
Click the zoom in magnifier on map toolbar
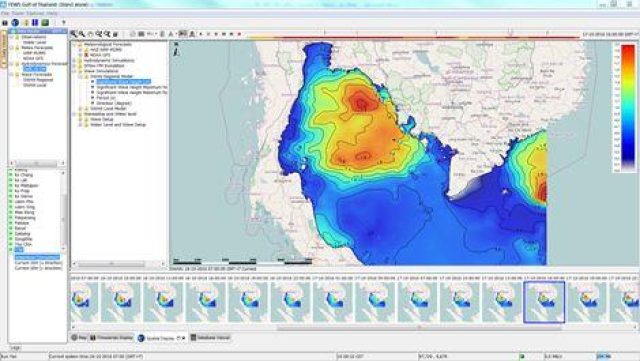[73, 34]
